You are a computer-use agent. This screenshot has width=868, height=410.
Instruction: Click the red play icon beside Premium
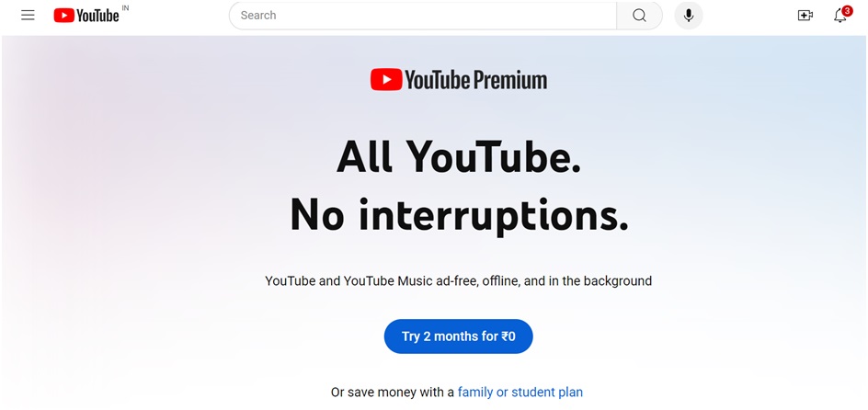point(386,80)
